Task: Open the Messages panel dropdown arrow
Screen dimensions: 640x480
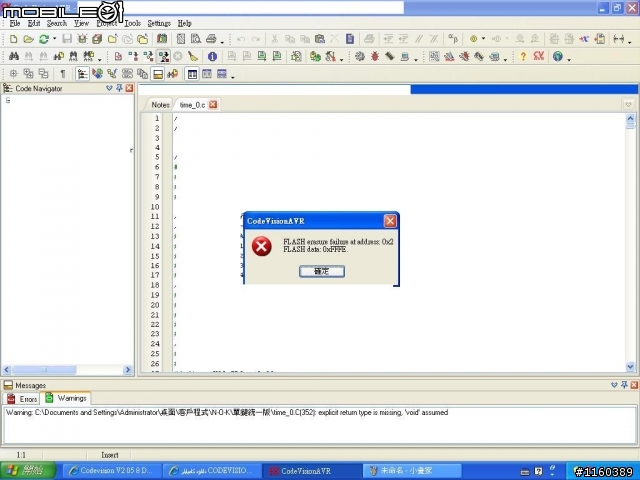Action: [x=614, y=385]
